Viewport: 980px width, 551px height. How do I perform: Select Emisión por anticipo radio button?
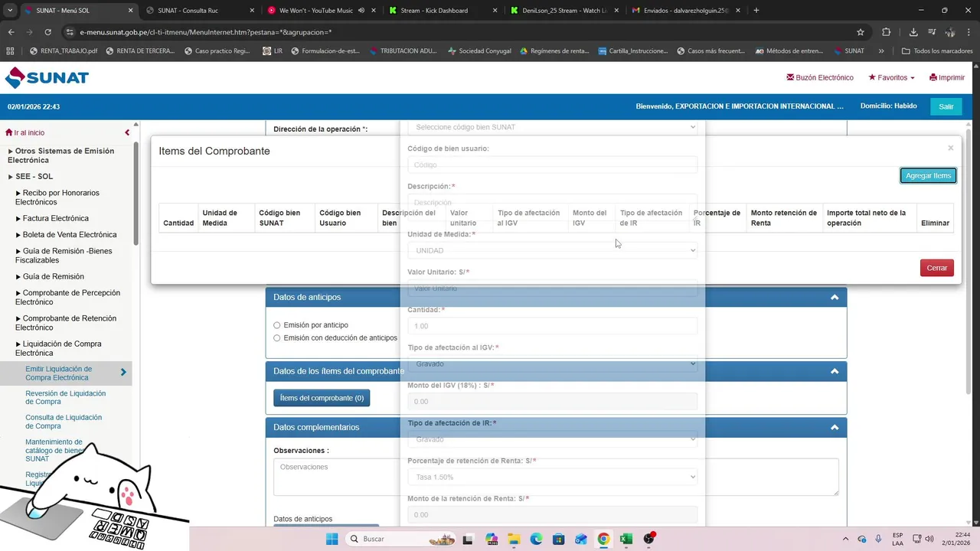coord(277,325)
